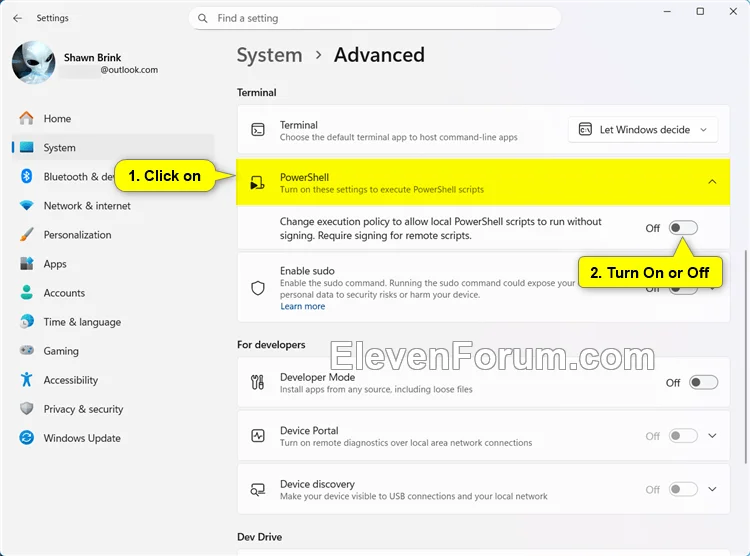Image resolution: width=750 pixels, height=556 pixels.
Task: Click the search magnifier icon
Action: pos(203,18)
